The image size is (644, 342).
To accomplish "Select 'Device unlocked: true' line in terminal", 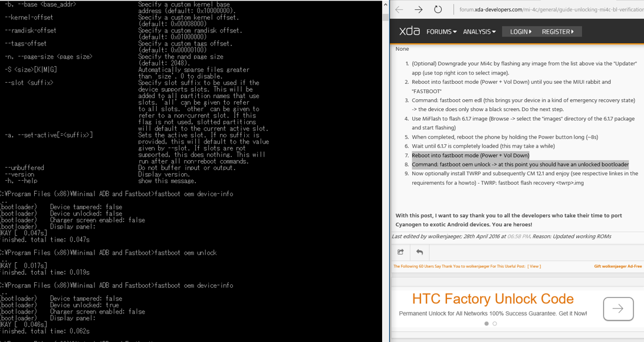I will point(84,305).
